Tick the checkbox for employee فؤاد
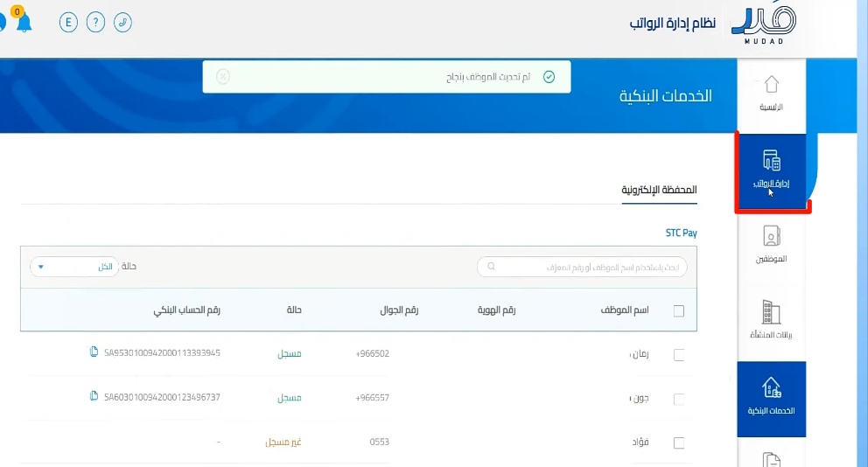This screenshot has height=467, width=868. tap(679, 443)
